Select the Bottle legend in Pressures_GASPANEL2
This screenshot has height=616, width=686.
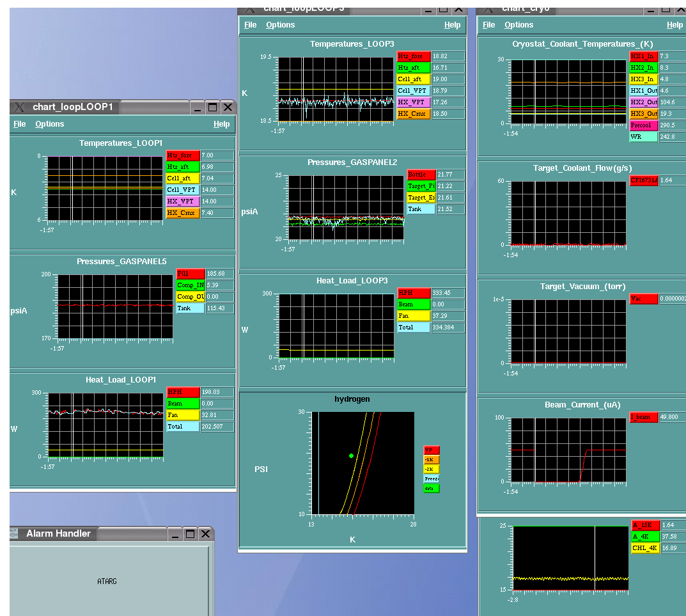click(421, 174)
